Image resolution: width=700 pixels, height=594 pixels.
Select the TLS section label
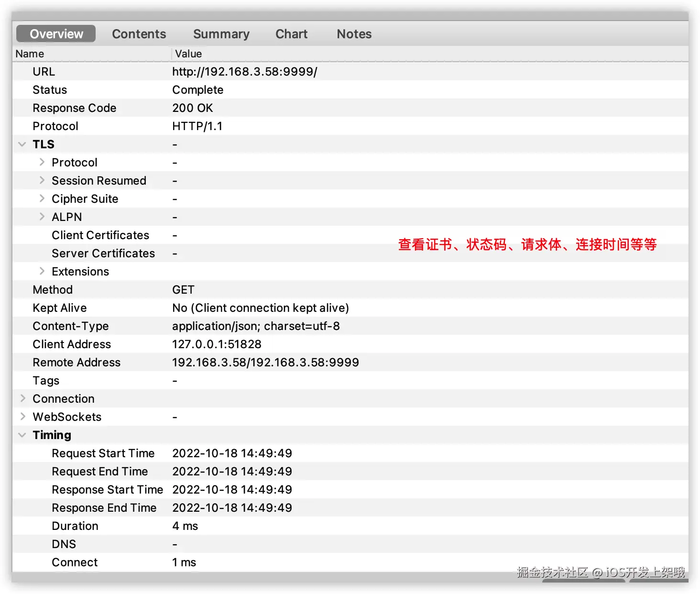point(44,144)
